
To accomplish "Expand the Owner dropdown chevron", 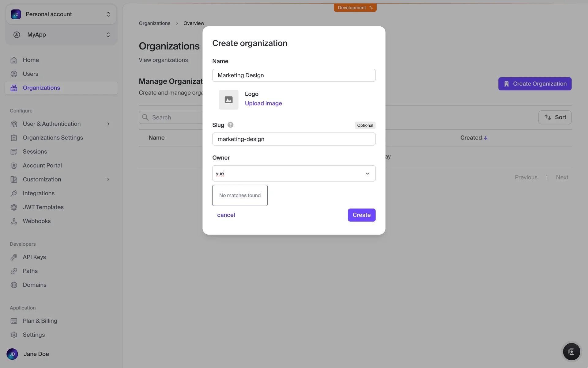I will click(x=367, y=174).
